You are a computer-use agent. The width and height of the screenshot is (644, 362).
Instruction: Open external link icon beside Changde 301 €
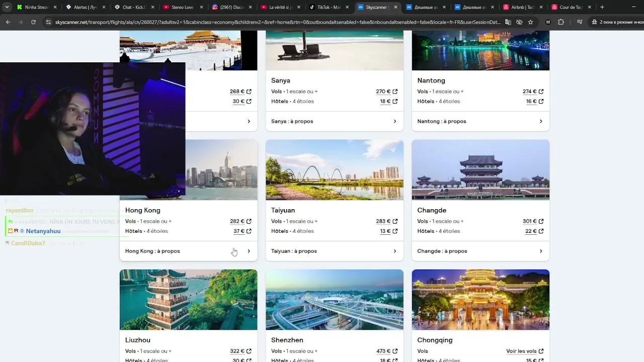click(541, 221)
